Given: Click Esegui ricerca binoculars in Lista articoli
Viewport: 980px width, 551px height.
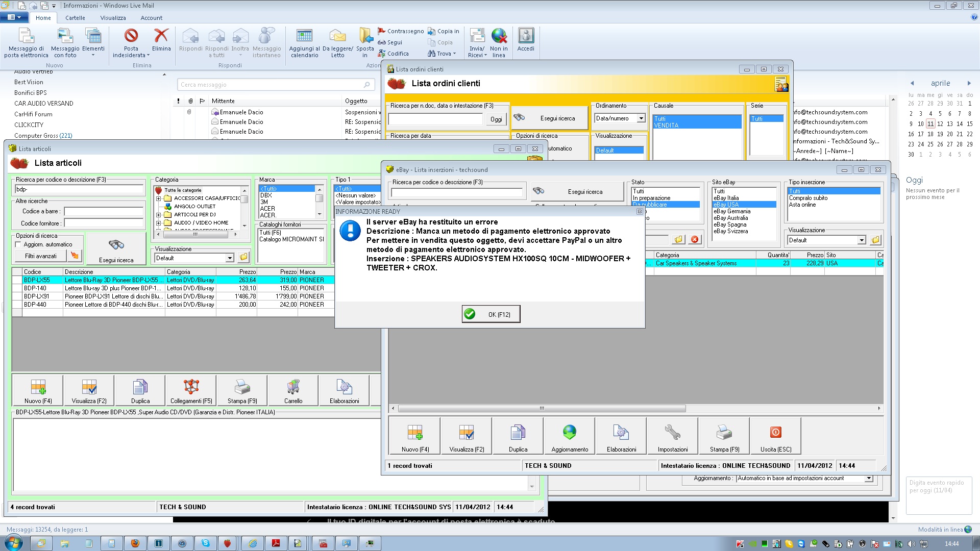Looking at the screenshot, I should coord(116,249).
